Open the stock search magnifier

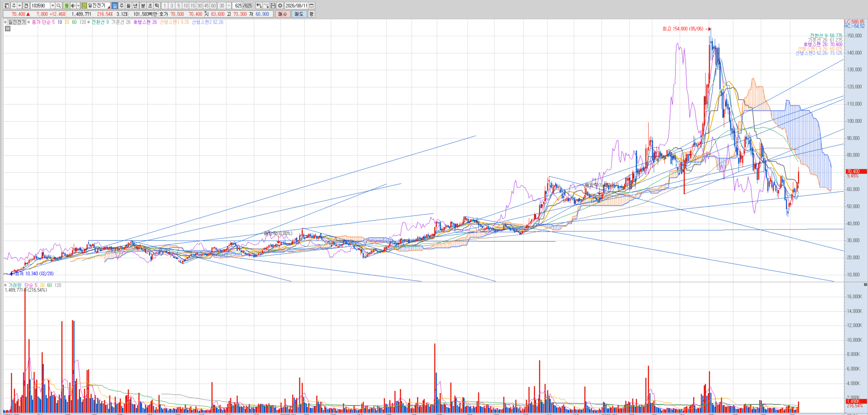click(x=59, y=5)
